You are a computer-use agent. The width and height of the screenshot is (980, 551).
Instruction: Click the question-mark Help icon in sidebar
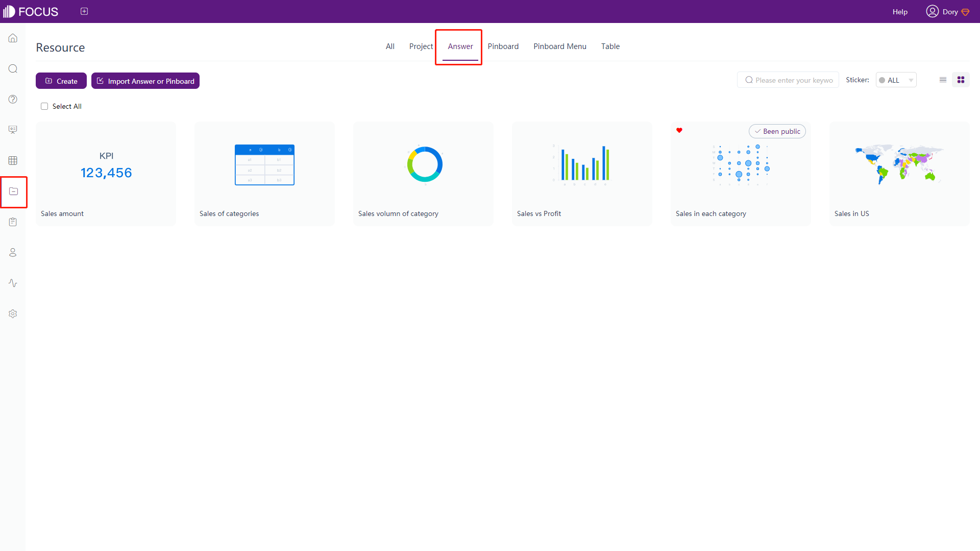click(x=13, y=100)
